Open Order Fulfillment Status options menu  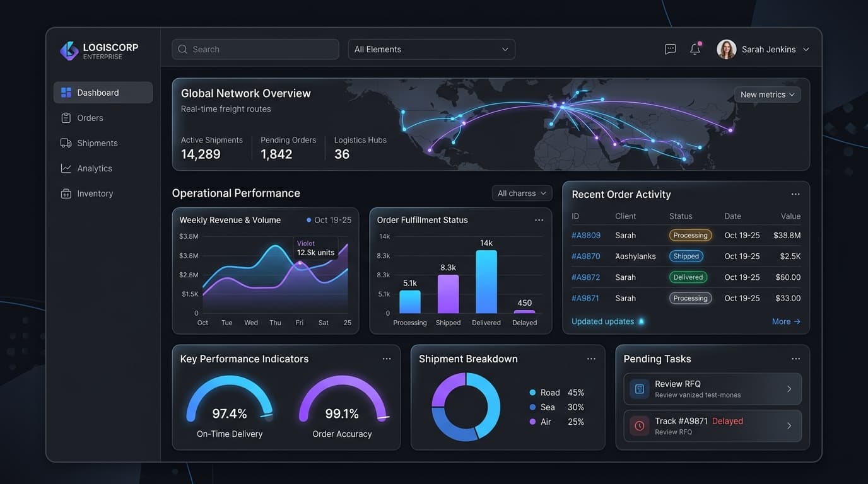point(539,220)
